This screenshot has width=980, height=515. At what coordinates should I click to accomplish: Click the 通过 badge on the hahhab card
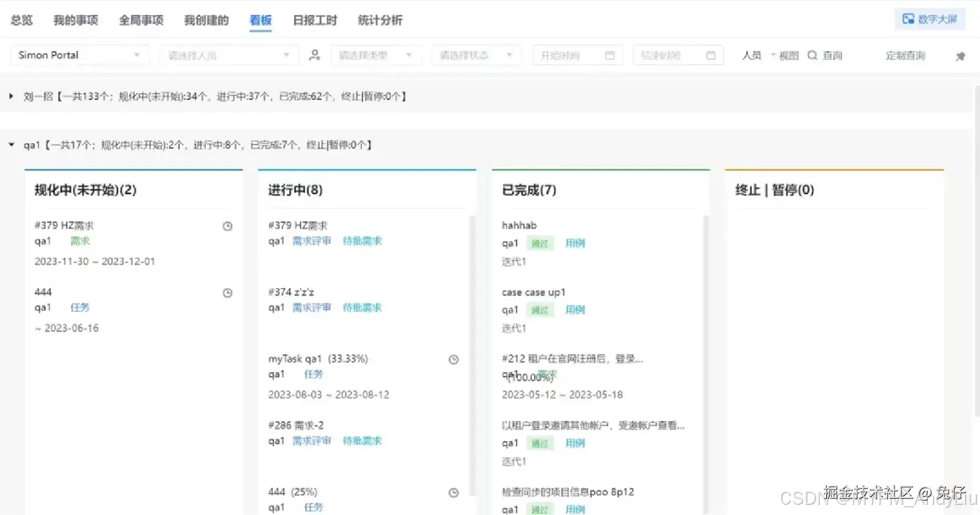pos(540,243)
